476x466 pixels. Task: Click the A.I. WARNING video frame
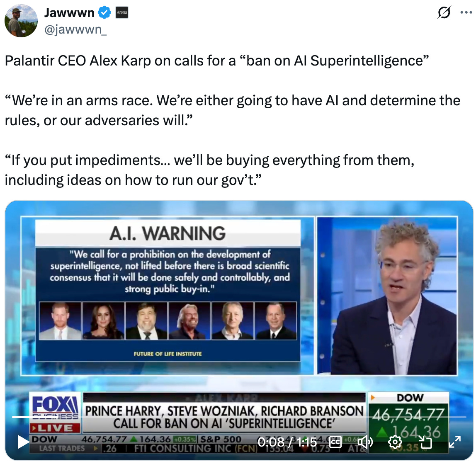point(168,295)
